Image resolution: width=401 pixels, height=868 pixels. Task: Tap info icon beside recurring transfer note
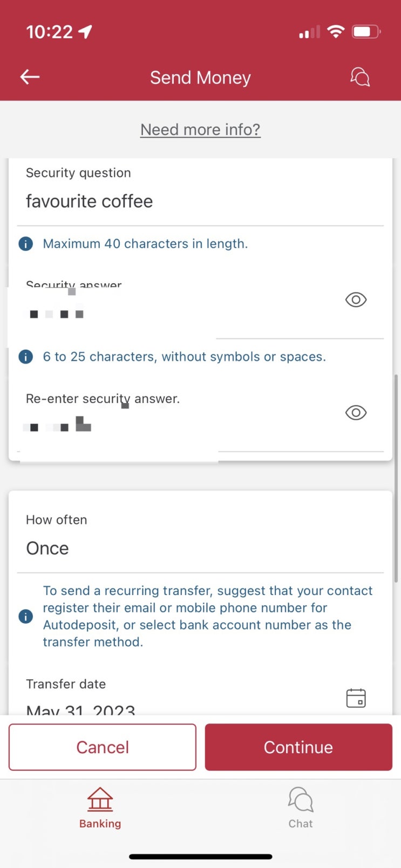point(25,616)
